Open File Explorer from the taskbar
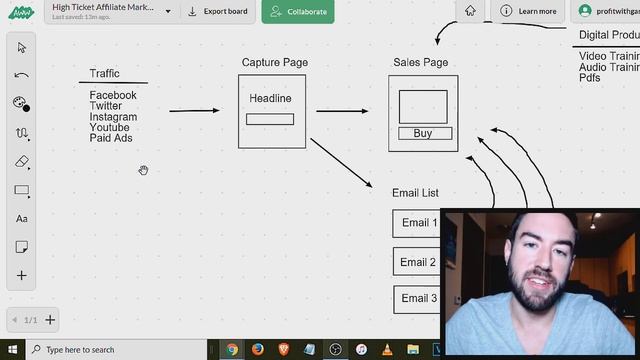 413,350
